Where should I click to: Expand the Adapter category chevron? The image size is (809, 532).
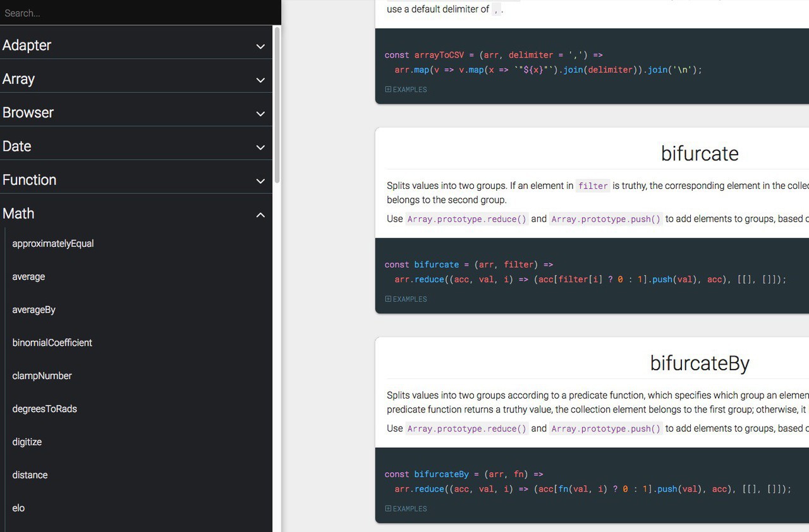click(260, 46)
